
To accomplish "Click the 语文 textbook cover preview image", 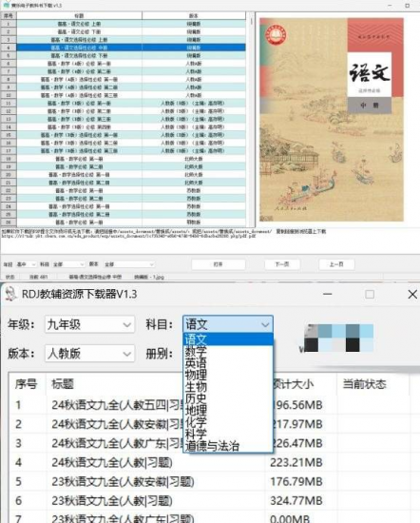I will coord(332,120).
